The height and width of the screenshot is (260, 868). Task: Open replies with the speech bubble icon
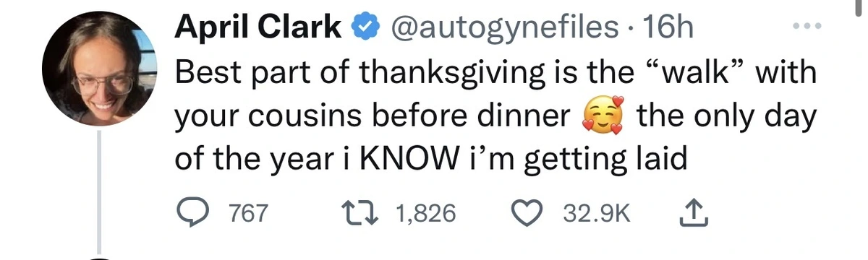coord(195,214)
